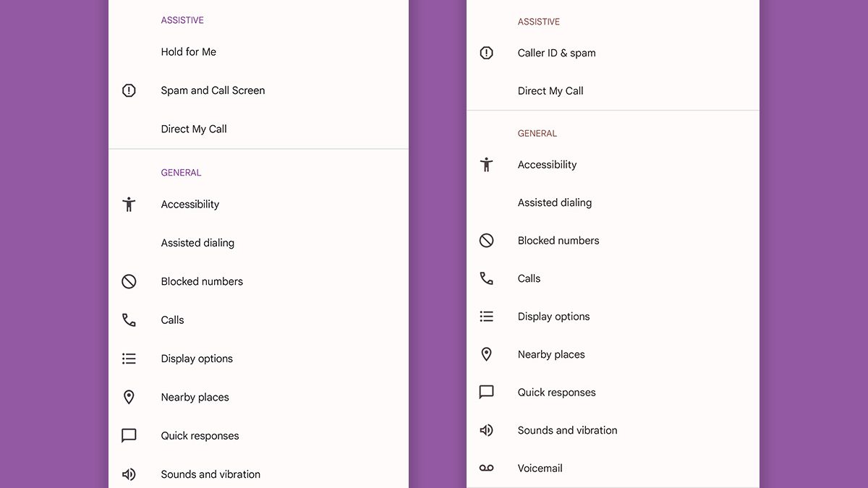Open Direct My Call in left panel

(194, 129)
